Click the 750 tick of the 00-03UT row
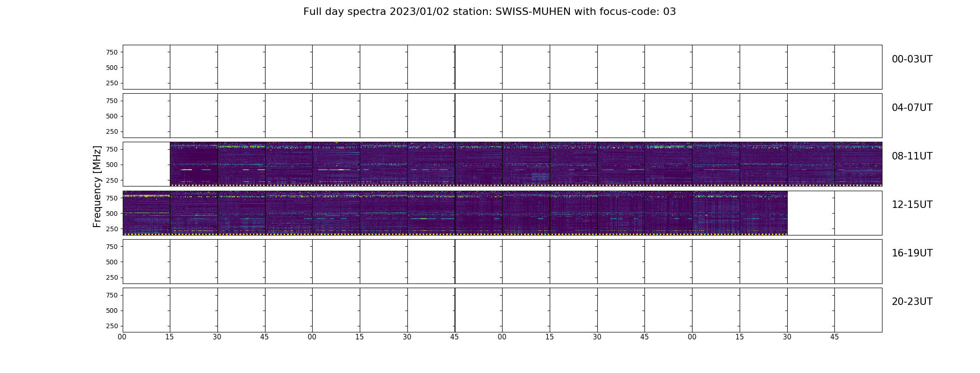980x373 pixels. (112, 52)
